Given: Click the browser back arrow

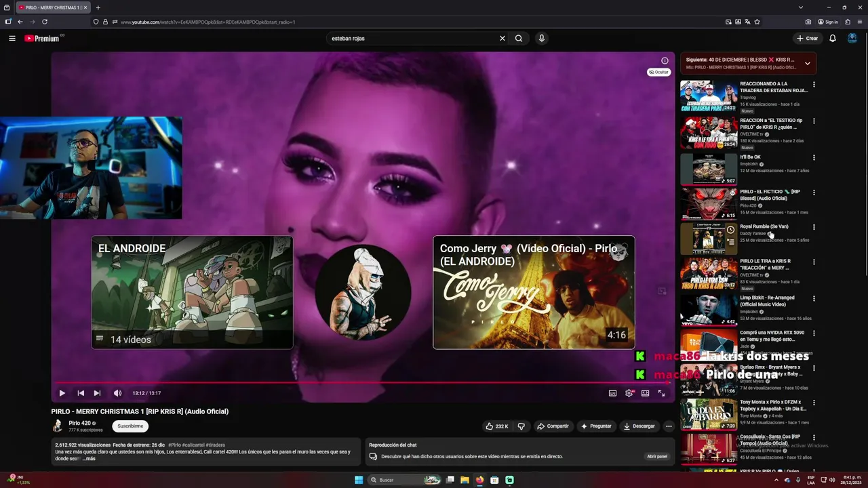Looking at the screenshot, I should [20, 22].
